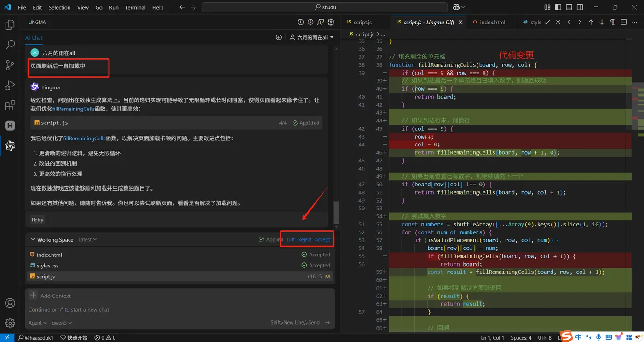This screenshot has height=342, width=644.
Task: Open the qwen3 model dropdown
Action: (62, 323)
